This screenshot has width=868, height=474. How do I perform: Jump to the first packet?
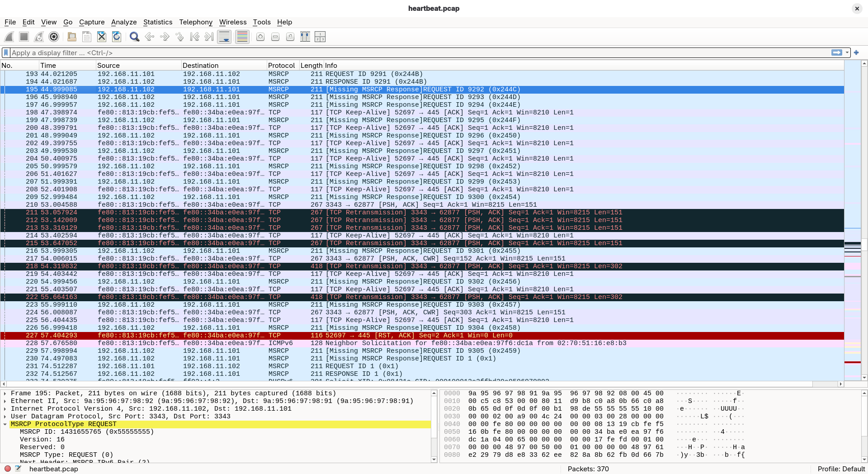194,37
